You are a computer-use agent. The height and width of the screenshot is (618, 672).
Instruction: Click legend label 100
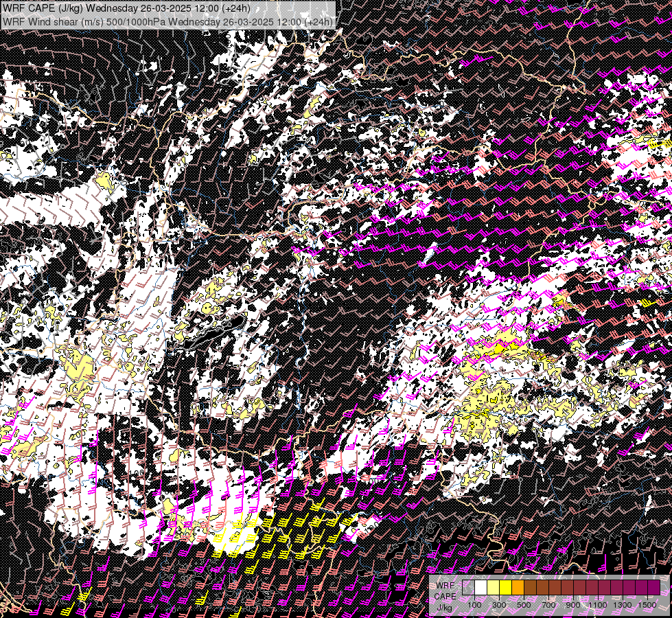pyautogui.click(x=474, y=605)
